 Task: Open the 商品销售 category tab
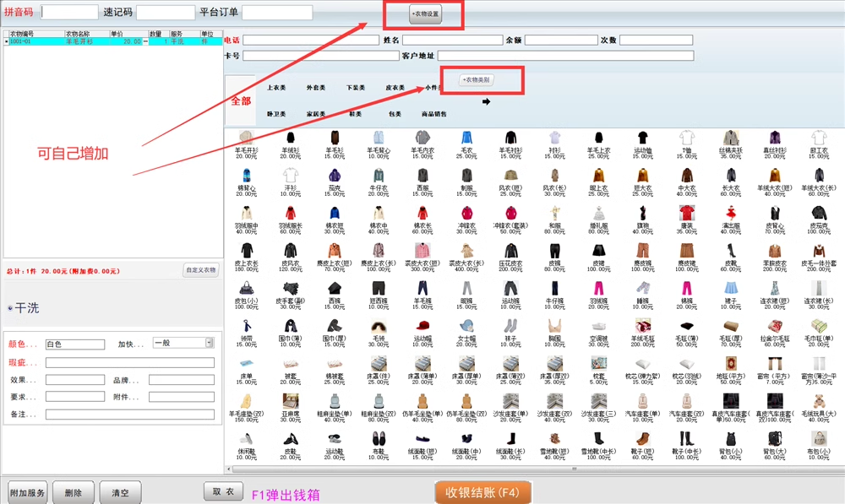point(433,114)
